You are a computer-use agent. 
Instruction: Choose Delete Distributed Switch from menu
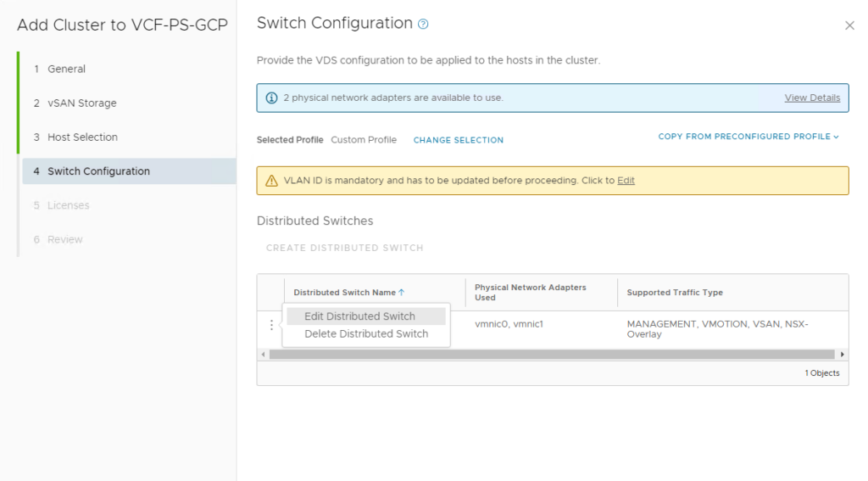[x=366, y=334]
